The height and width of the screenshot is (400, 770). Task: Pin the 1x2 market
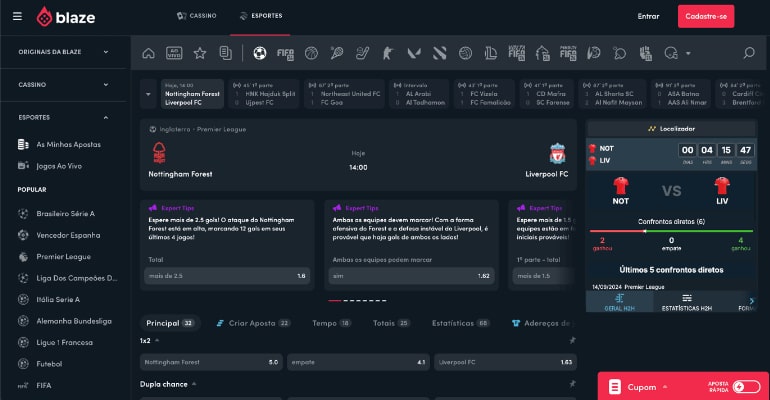(572, 340)
